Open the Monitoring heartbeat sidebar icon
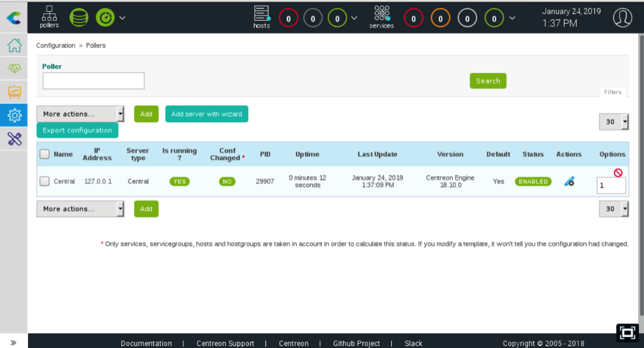The image size is (644, 348). click(14, 69)
